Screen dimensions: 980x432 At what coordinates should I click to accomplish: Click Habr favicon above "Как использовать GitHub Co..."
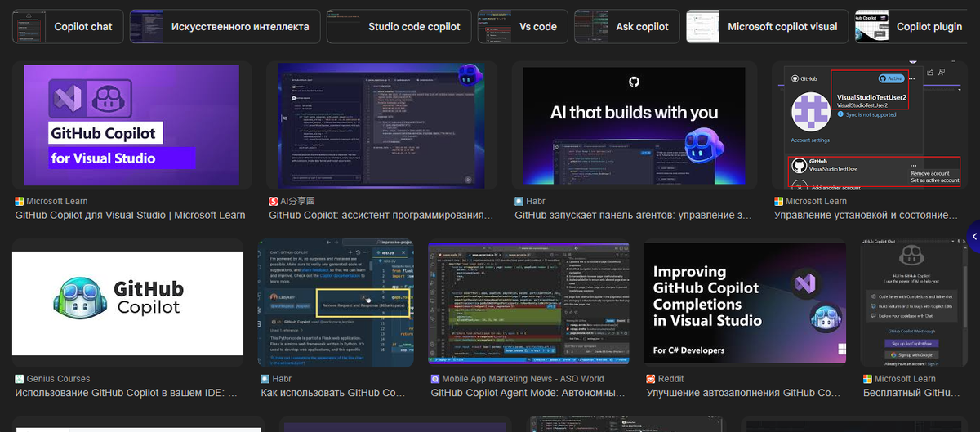265,379
